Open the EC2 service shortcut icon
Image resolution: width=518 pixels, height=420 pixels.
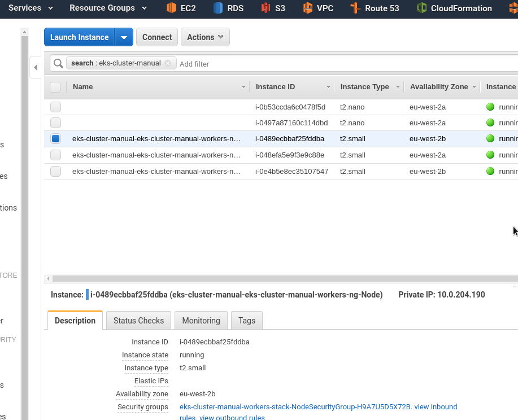[171, 7]
